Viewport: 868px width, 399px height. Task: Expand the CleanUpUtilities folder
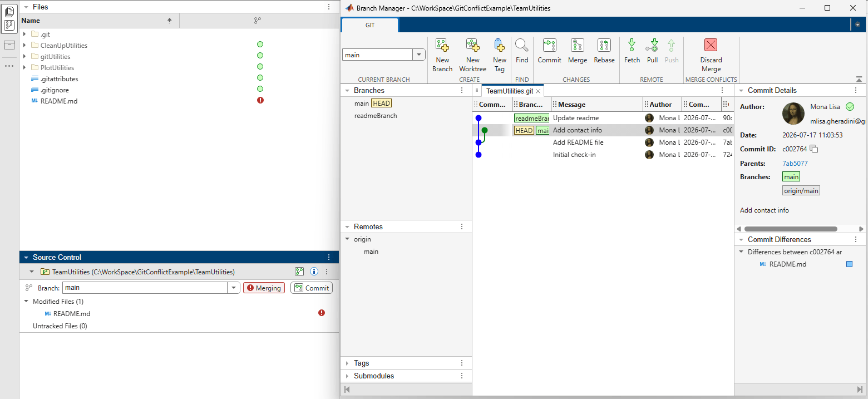click(24, 45)
